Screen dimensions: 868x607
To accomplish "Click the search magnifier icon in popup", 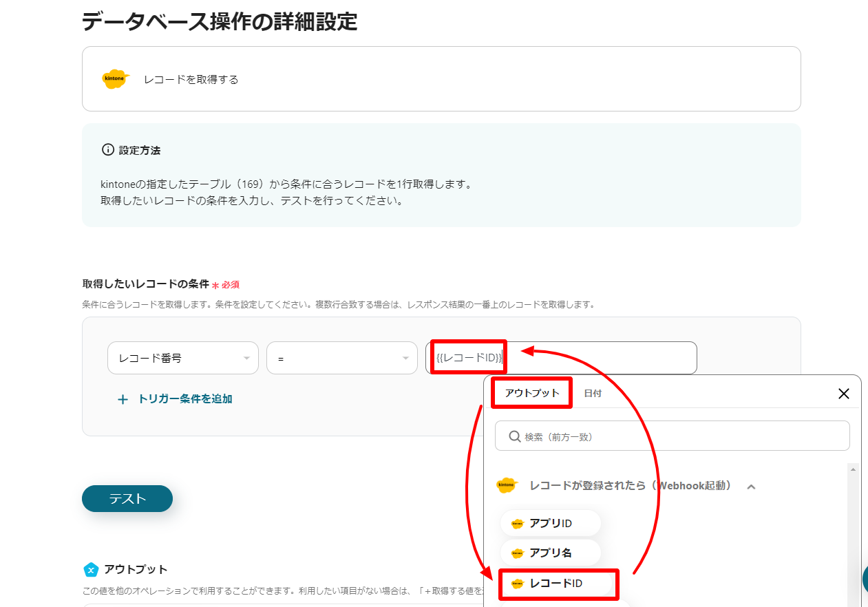I will pyautogui.click(x=514, y=436).
